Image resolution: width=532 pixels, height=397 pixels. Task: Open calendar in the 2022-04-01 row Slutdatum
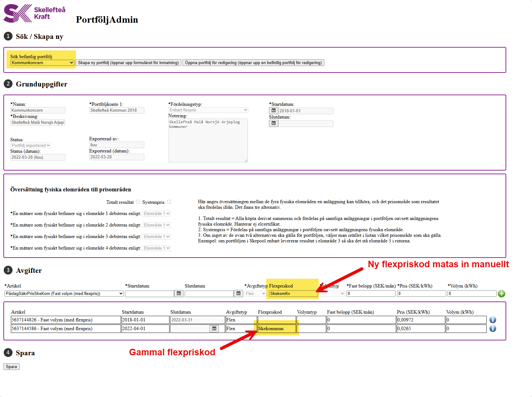[214, 329]
